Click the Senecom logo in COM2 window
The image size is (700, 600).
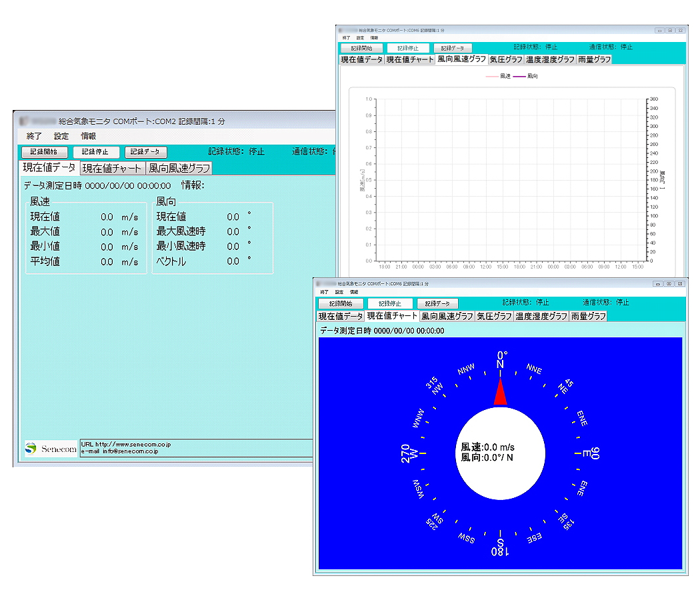pos(50,449)
